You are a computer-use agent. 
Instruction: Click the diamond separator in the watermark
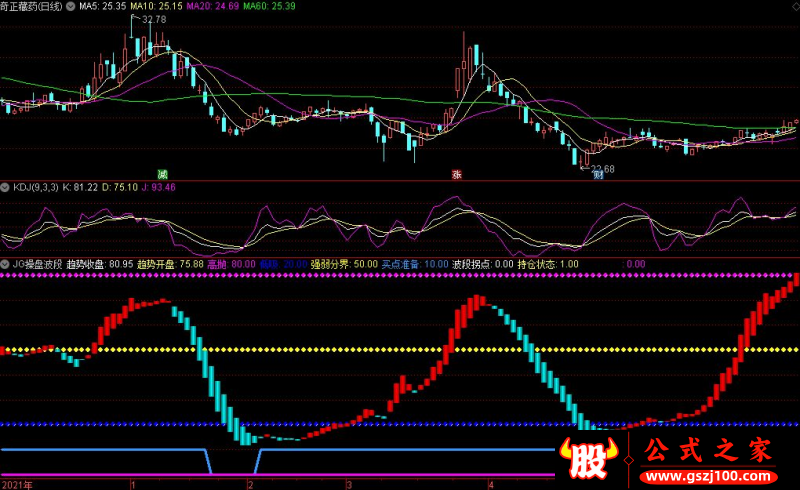click(x=629, y=460)
